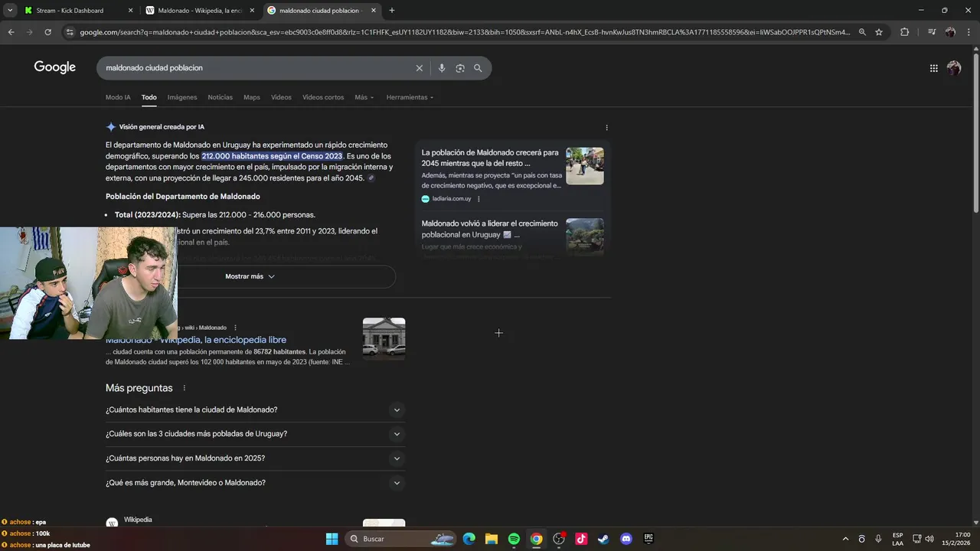Open File Explorer from taskbar

491,539
